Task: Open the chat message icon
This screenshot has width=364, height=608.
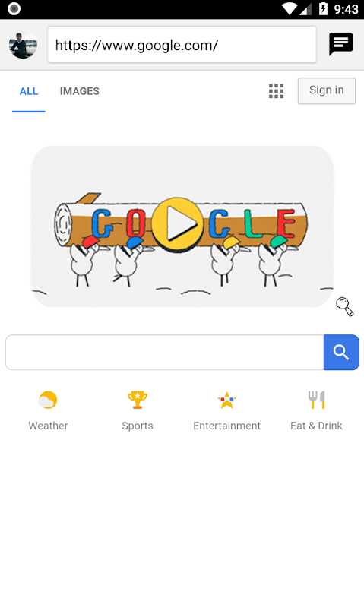Action: pyautogui.click(x=340, y=44)
